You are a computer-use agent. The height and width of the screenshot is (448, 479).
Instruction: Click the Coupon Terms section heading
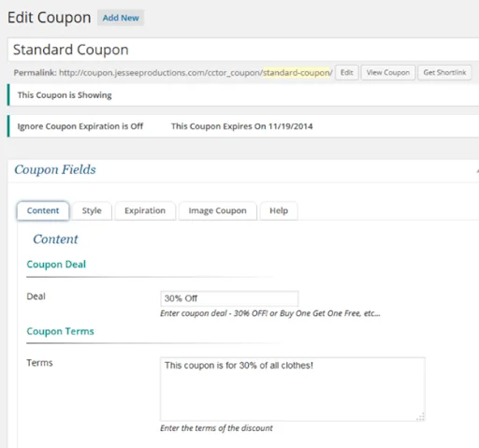point(60,331)
